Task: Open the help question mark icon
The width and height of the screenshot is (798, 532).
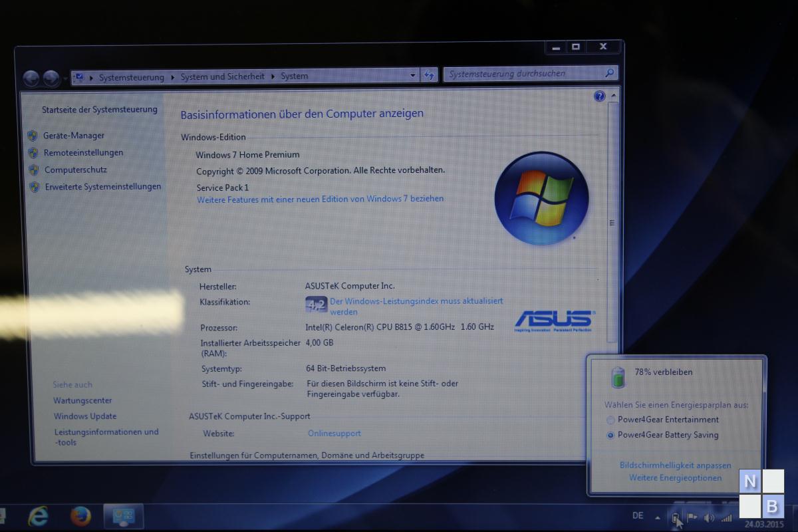Action: coord(599,96)
